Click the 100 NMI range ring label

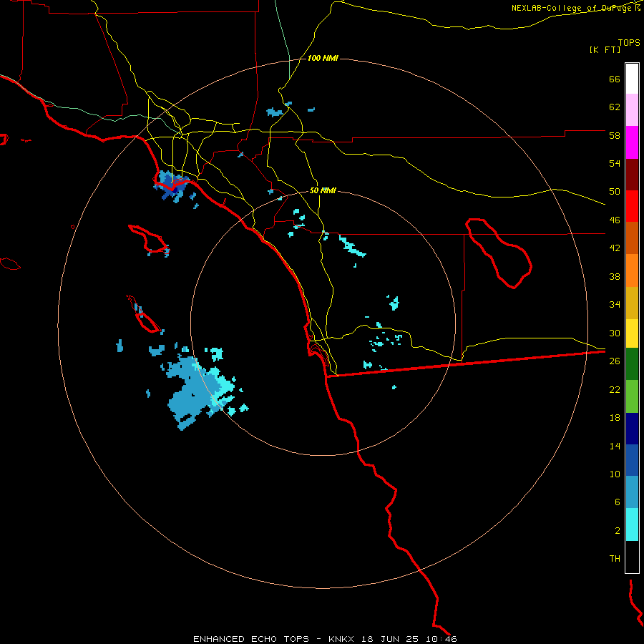(x=323, y=58)
